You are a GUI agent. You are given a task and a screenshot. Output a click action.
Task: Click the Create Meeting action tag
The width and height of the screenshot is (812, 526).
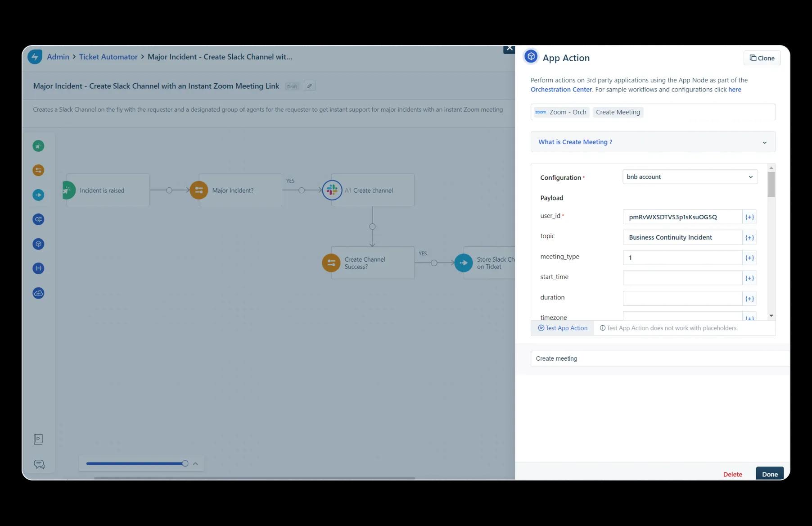(x=618, y=112)
